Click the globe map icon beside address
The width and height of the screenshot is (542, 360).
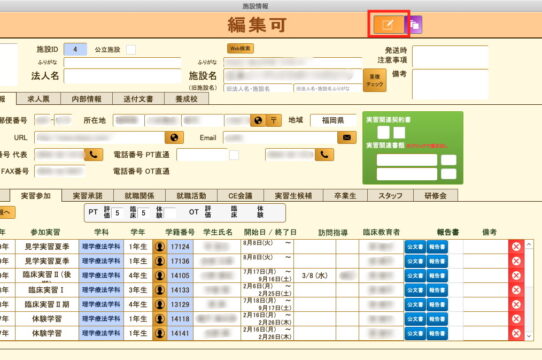click(258, 120)
